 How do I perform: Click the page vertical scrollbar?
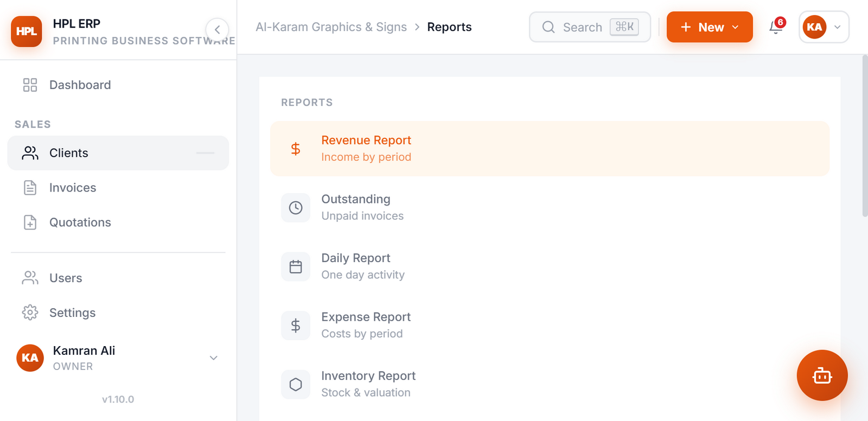click(x=865, y=136)
